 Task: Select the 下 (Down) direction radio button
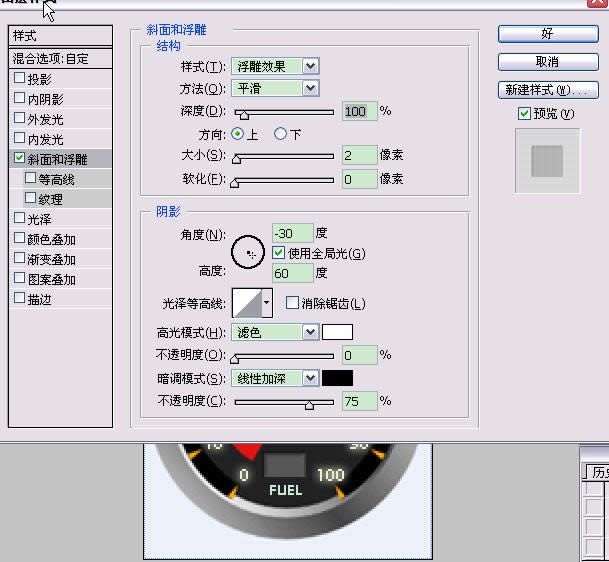[281, 133]
